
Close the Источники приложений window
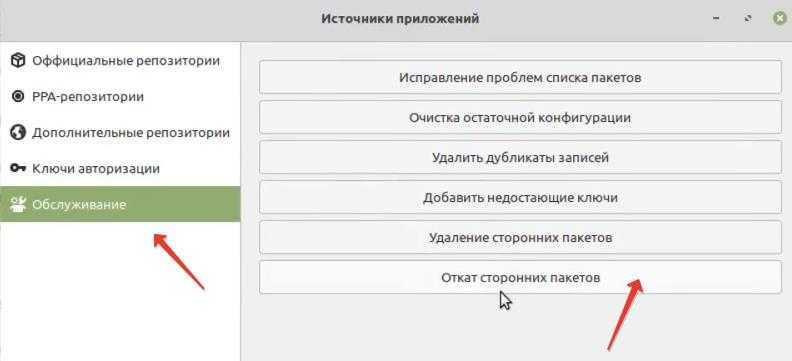point(780,19)
